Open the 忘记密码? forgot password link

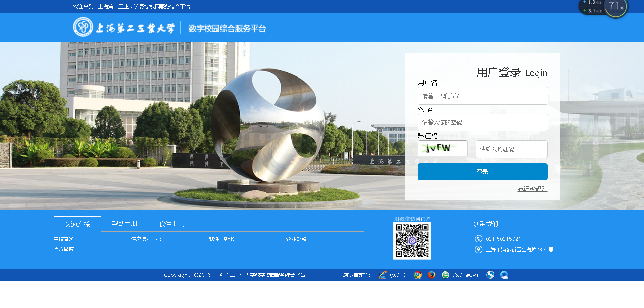[532, 189]
